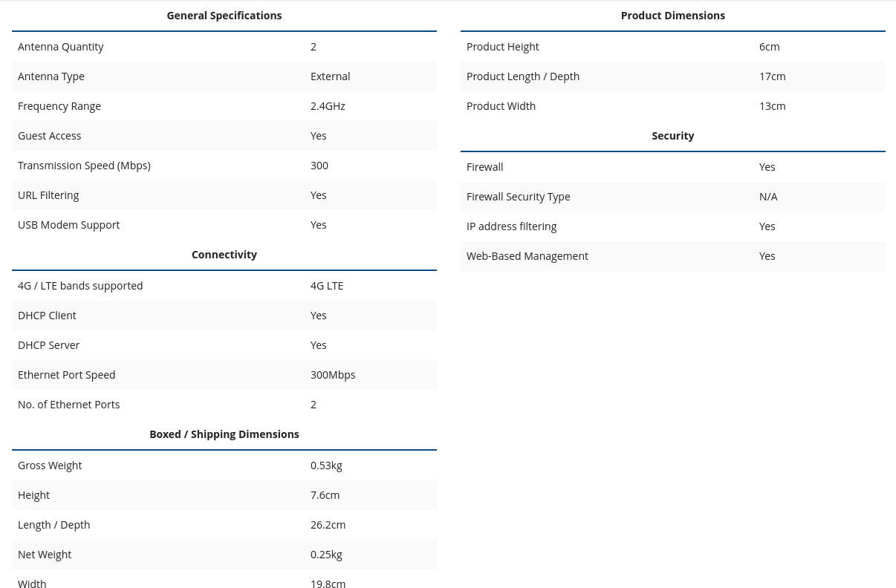The width and height of the screenshot is (896, 588).
Task: Select the USB Modem Support label
Action: tap(68, 225)
